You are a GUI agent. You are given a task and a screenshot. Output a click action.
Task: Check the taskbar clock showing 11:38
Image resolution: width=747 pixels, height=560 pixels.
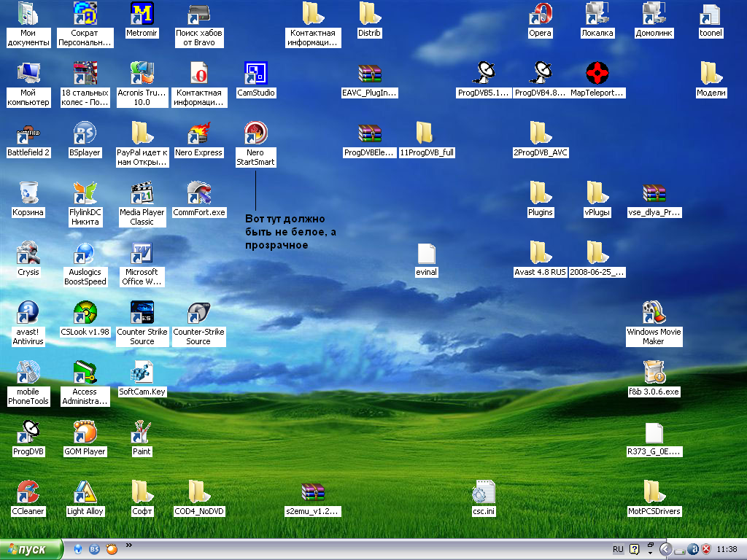click(x=727, y=549)
